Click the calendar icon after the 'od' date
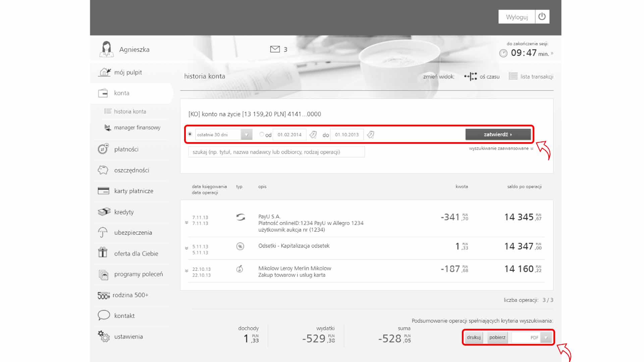The image size is (644, 362). click(x=313, y=135)
